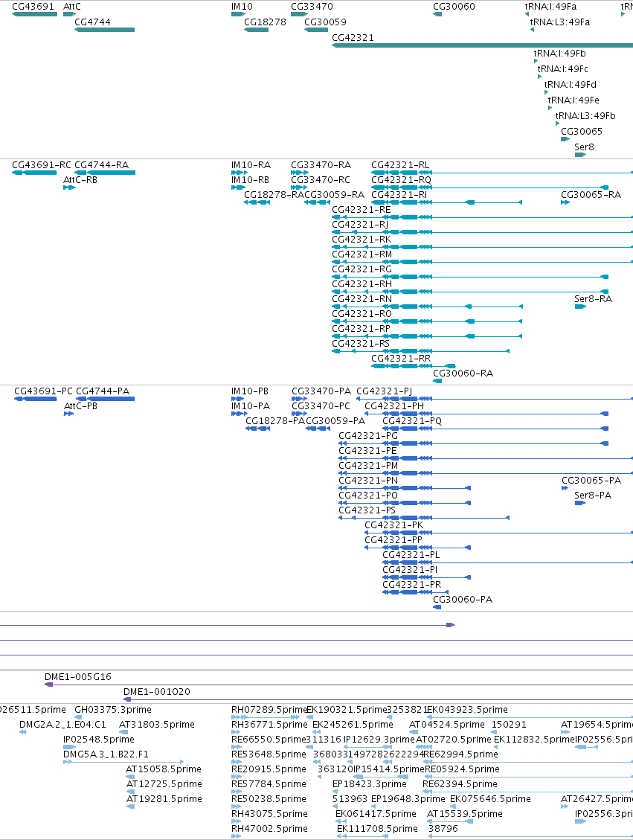Click protein CG43691-PC
Screen dimensions: 633x840
click(x=36, y=399)
